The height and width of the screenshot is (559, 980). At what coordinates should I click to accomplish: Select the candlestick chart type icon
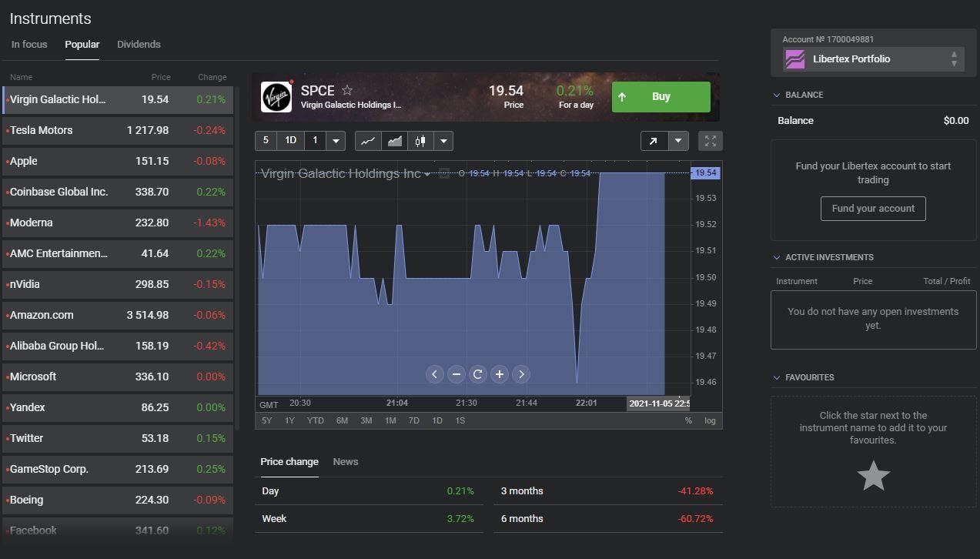[x=420, y=141]
